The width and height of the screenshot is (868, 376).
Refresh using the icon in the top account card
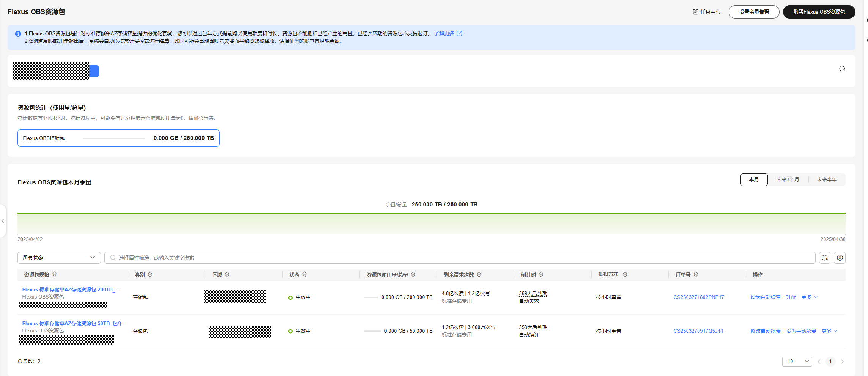(842, 69)
